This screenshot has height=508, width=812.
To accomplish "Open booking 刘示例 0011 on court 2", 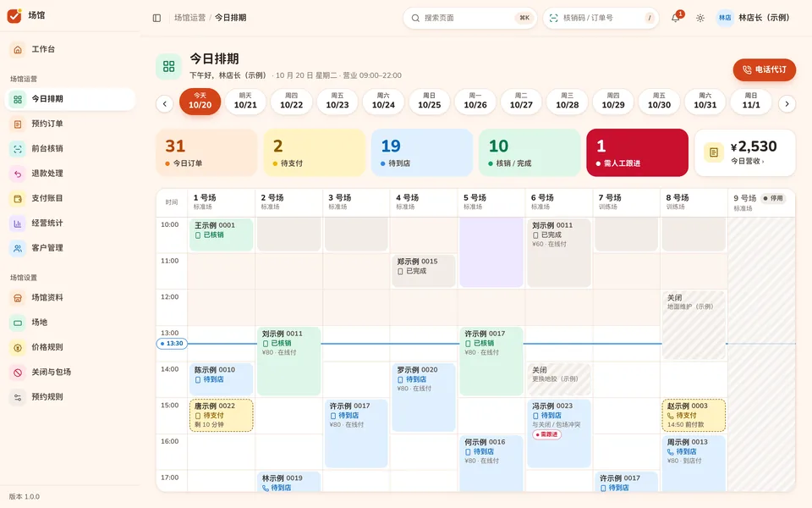I will (x=289, y=361).
